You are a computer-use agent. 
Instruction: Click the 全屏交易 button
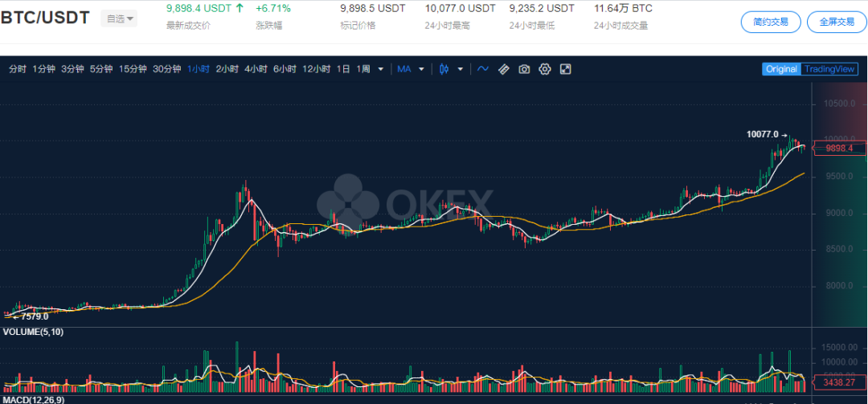[x=837, y=22]
